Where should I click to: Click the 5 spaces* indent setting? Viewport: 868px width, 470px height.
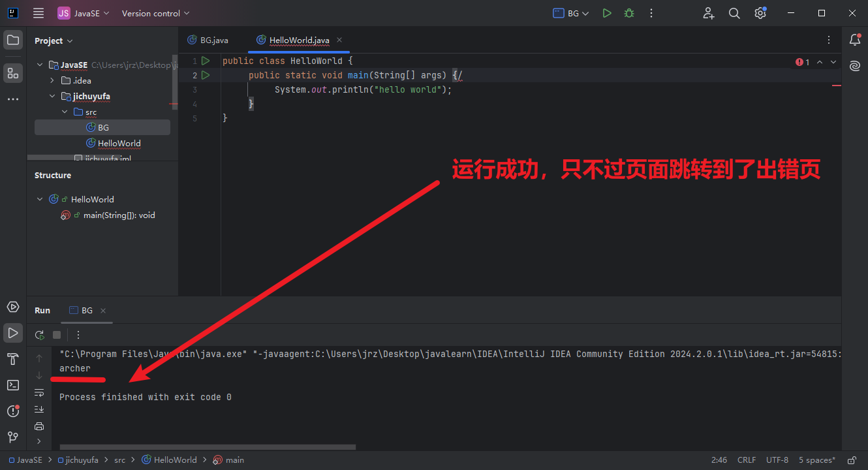(x=817, y=460)
